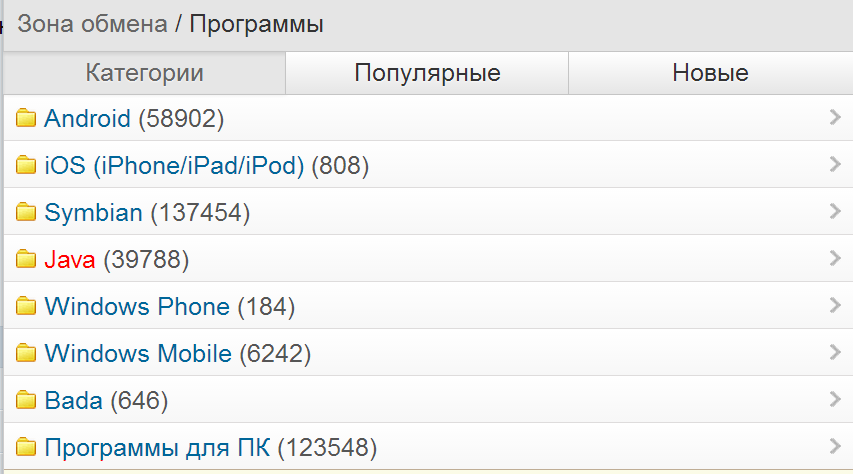The image size is (853, 474).
Task: Select the Категории tab
Action: pyautogui.click(x=145, y=73)
